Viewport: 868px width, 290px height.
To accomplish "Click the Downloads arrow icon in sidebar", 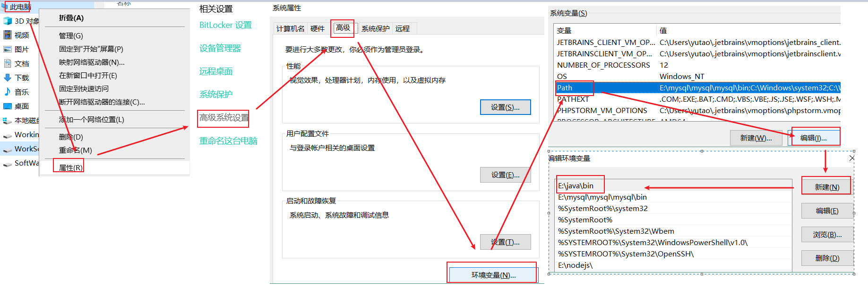I will pos(8,78).
